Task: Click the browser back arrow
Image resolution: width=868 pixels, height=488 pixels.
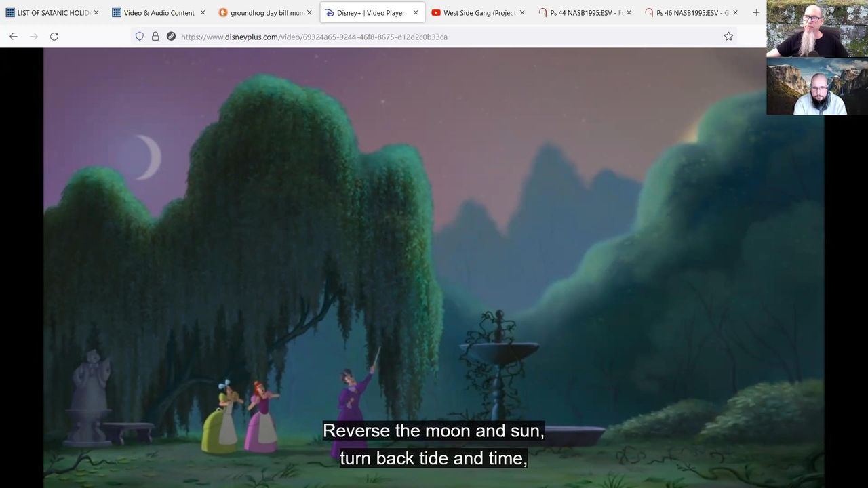Action: [14, 37]
